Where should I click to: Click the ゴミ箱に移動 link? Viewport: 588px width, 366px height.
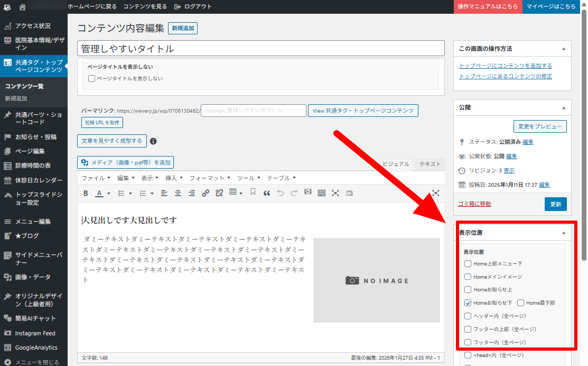click(x=474, y=204)
